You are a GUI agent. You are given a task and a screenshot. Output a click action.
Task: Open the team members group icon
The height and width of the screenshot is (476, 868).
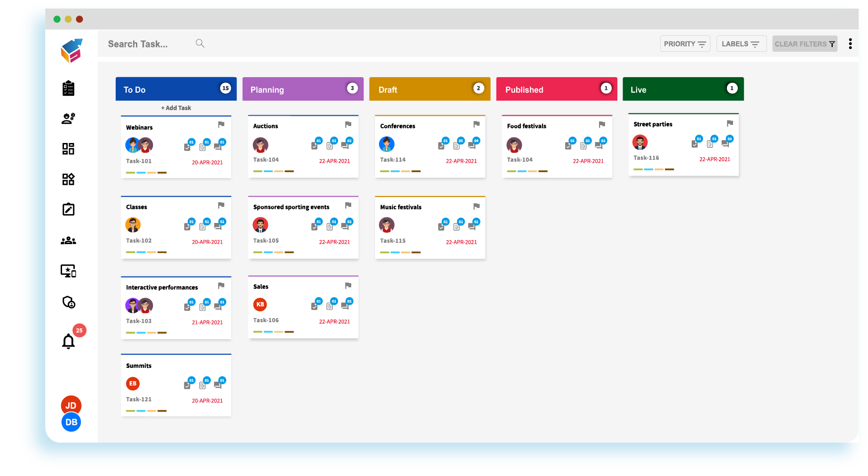[x=69, y=241]
